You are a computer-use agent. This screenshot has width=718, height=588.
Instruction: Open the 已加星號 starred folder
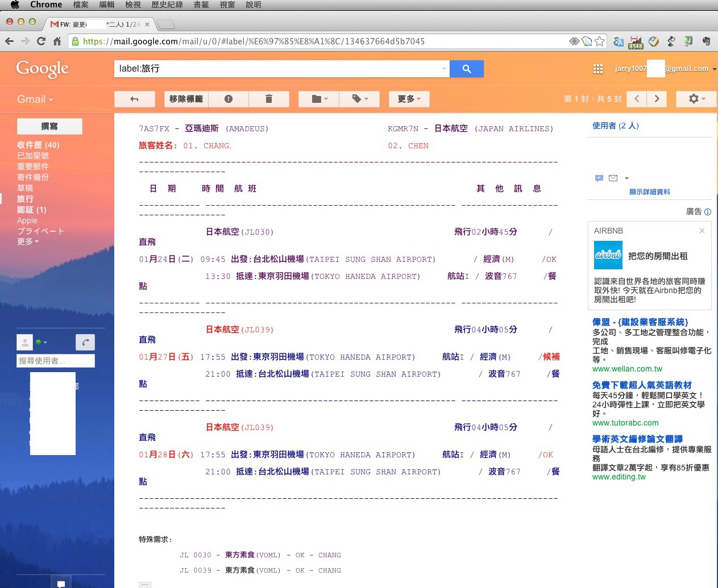click(x=33, y=156)
